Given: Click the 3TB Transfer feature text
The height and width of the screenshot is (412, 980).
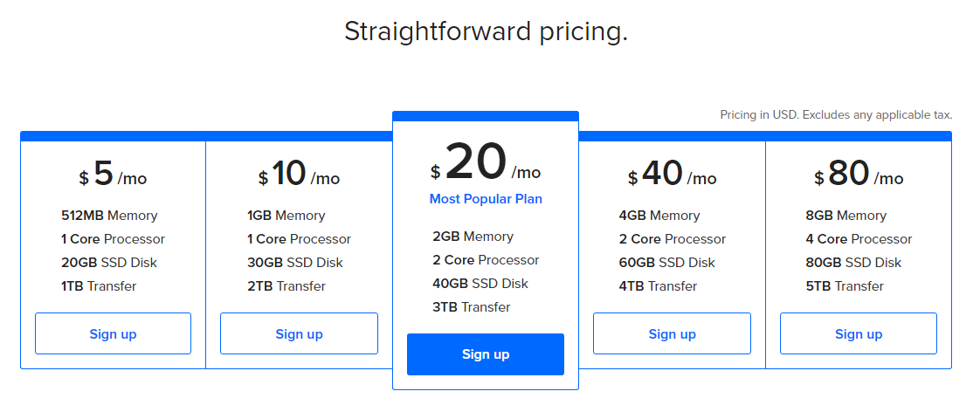Looking at the screenshot, I should click(472, 307).
